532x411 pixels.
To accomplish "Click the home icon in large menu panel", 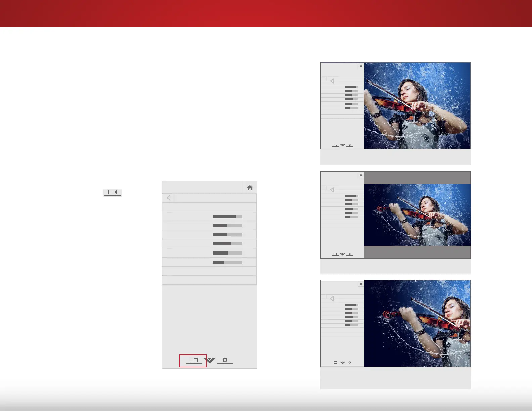I will (x=250, y=187).
